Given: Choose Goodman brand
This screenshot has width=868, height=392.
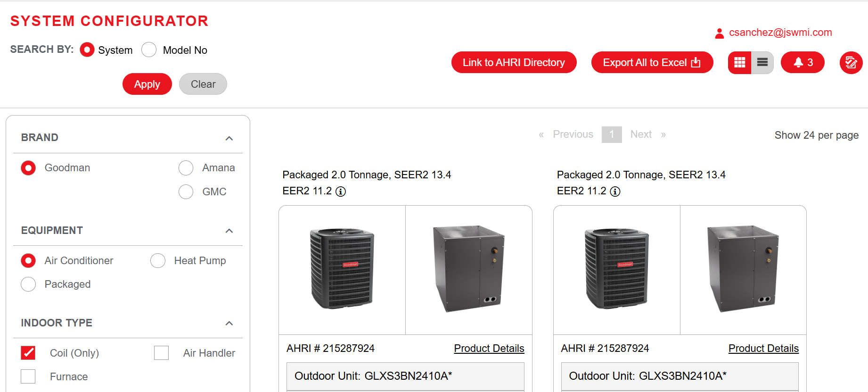Looking at the screenshot, I should click(28, 168).
